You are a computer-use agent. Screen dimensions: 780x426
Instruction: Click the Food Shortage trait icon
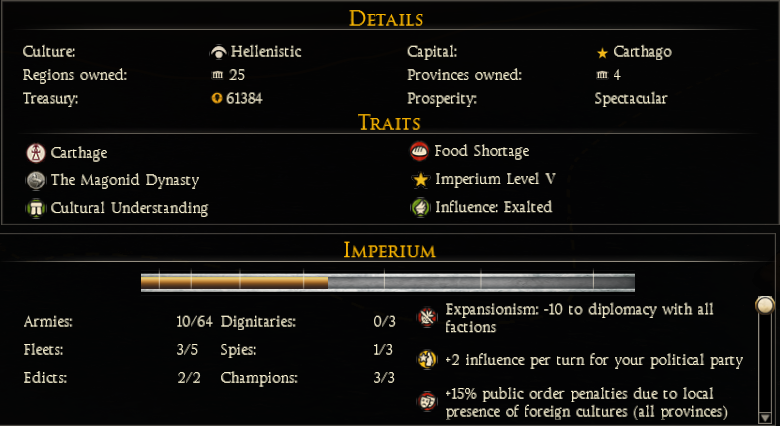click(420, 152)
